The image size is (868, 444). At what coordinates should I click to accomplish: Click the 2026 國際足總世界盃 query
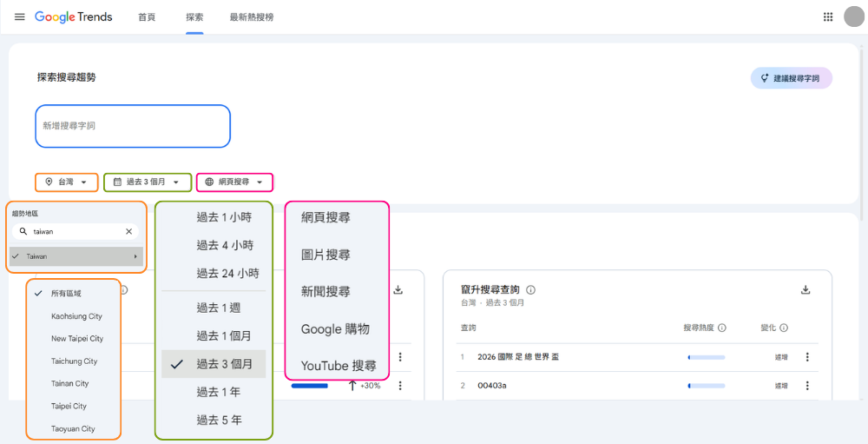518,357
